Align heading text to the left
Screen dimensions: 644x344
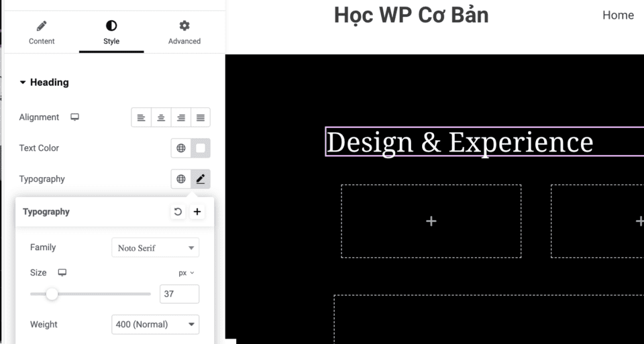[x=141, y=117]
